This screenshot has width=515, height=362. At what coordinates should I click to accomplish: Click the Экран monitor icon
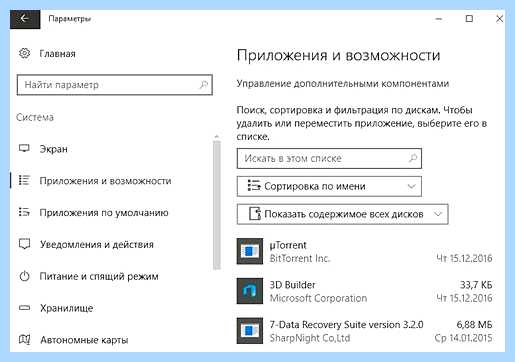(24, 148)
